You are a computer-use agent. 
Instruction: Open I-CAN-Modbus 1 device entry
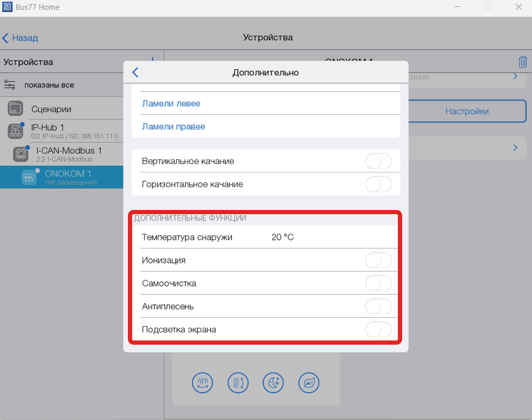pos(69,154)
